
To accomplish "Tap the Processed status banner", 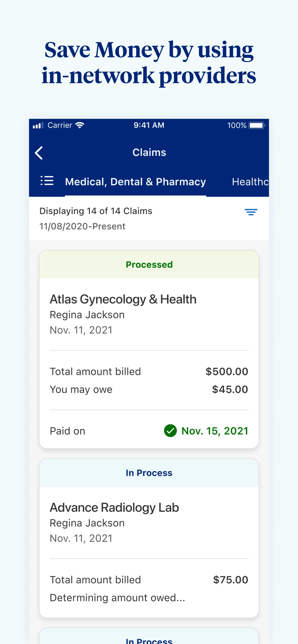I will point(149,264).
